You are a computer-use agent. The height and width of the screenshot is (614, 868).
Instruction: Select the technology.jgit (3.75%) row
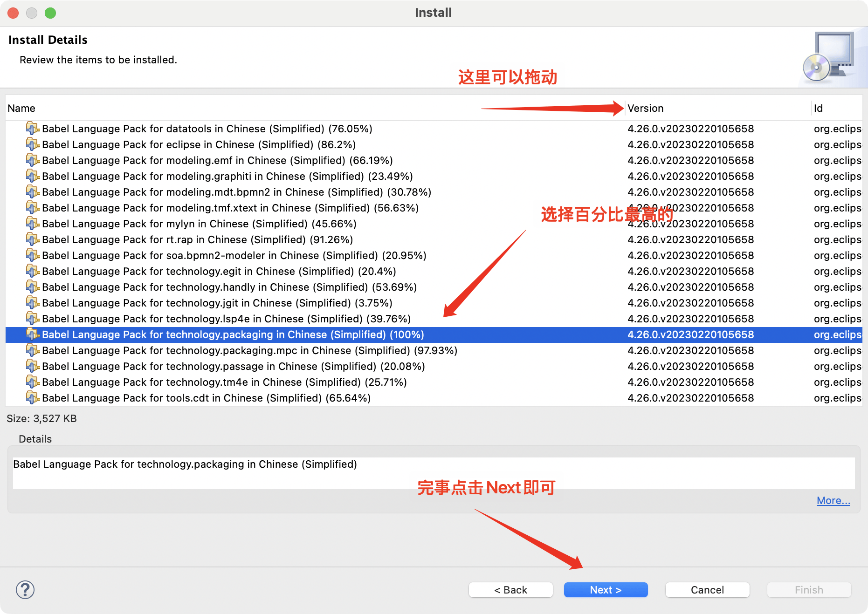(434, 303)
